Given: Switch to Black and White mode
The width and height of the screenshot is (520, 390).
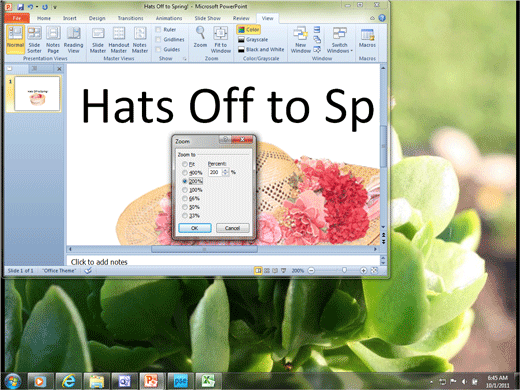Looking at the screenshot, I should (261, 50).
